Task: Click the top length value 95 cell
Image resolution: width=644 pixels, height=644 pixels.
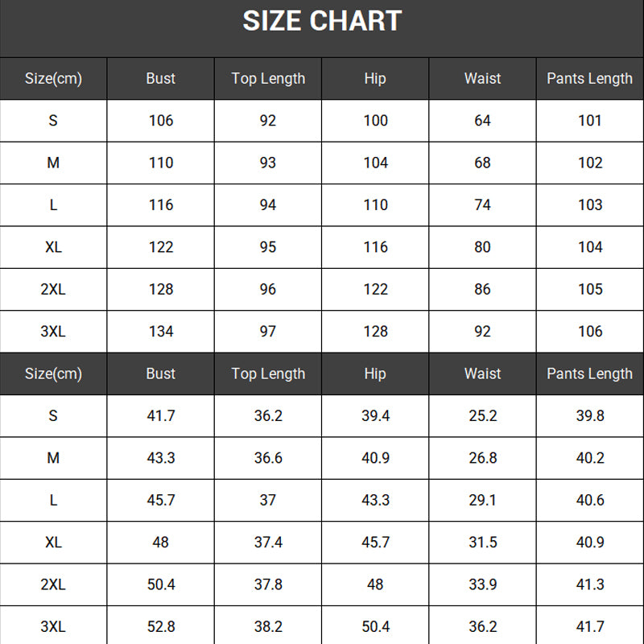Action: pyautogui.click(x=268, y=247)
